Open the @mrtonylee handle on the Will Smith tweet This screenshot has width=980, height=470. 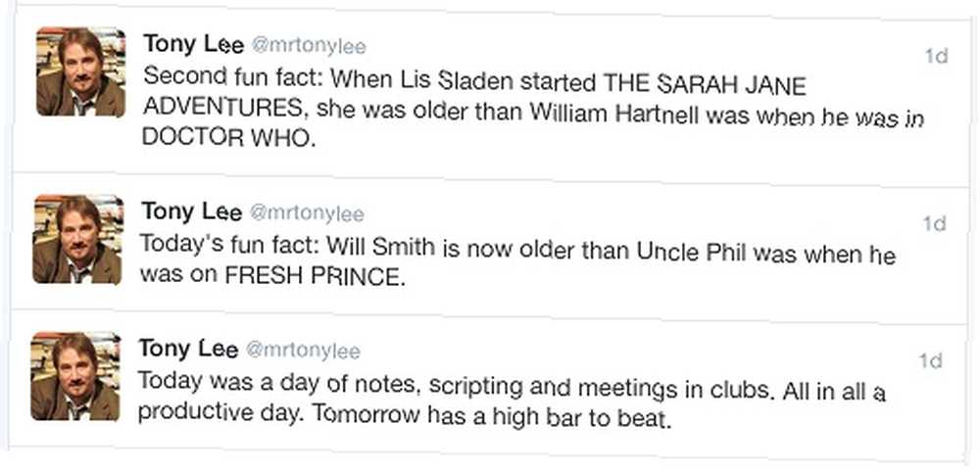[307, 214]
